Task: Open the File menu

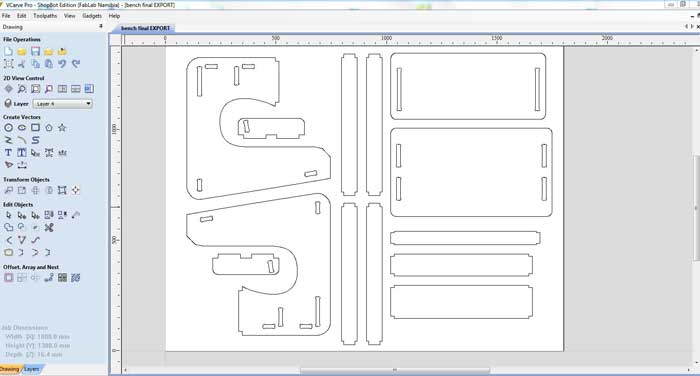Action: click(6, 16)
